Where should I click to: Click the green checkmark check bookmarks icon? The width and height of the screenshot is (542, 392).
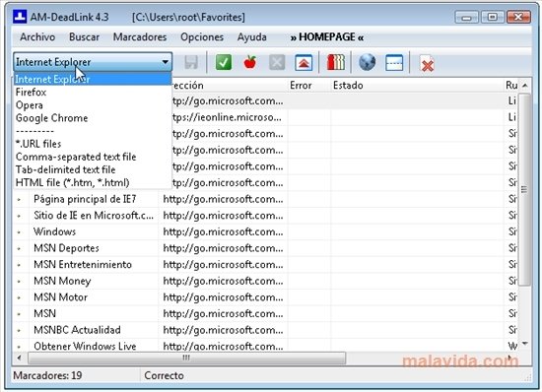pos(224,62)
